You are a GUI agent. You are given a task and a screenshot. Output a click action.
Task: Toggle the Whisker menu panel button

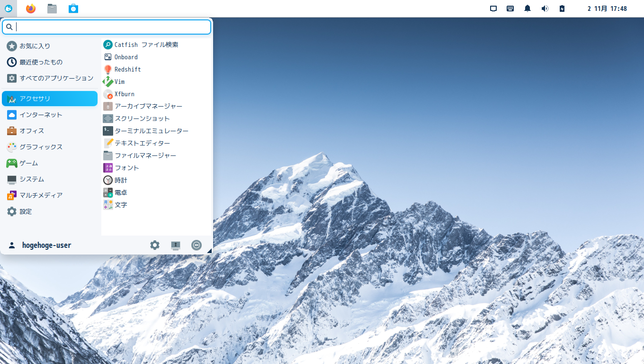click(x=9, y=9)
